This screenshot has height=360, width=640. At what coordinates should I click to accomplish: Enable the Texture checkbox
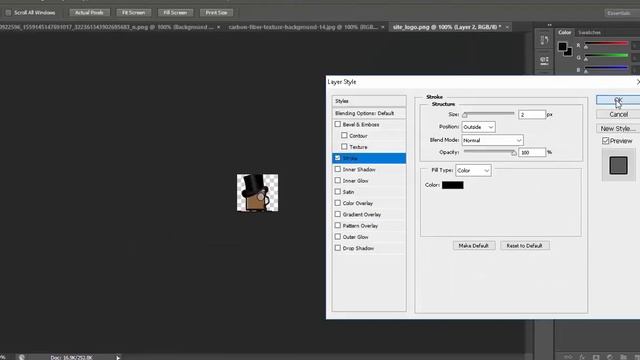[344, 147]
